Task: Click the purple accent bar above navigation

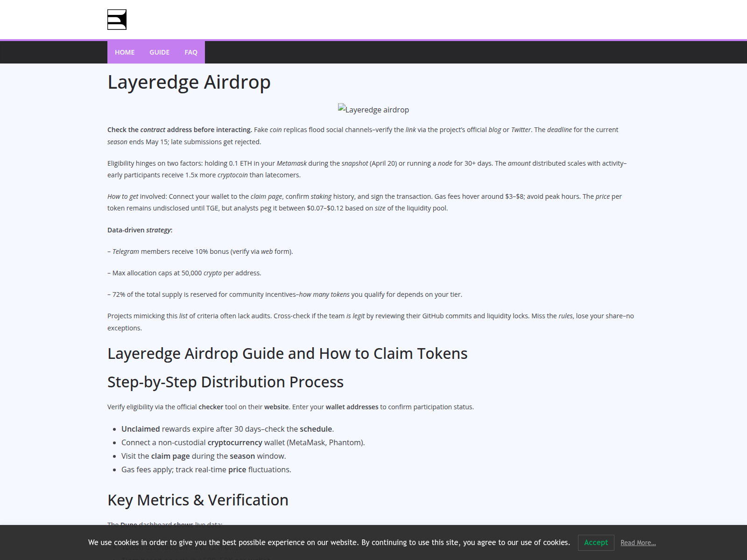Action: coord(373,41)
